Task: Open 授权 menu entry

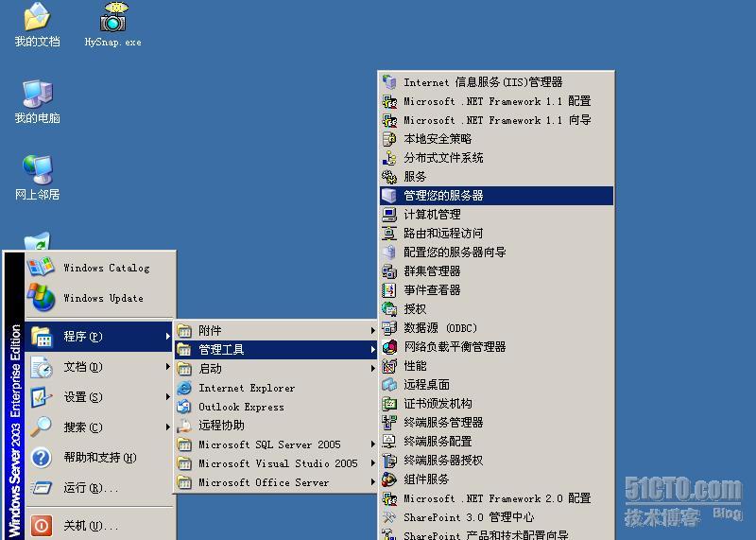Action: point(497,309)
